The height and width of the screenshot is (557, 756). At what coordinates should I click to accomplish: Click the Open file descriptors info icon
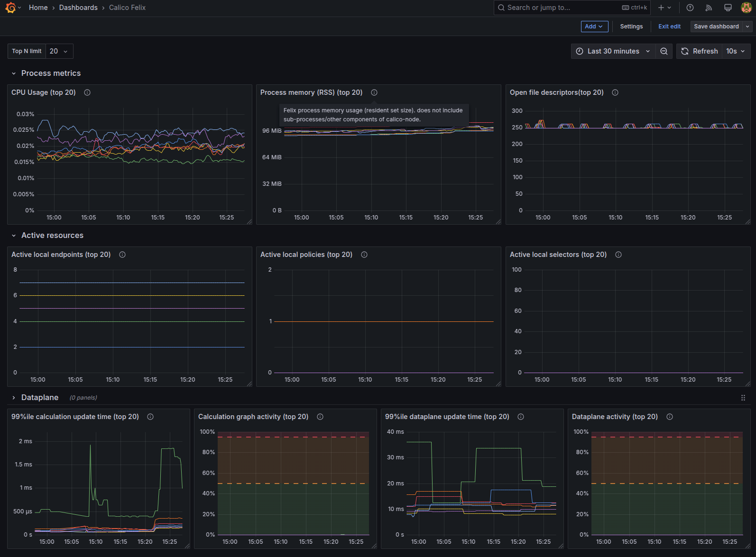pos(615,92)
